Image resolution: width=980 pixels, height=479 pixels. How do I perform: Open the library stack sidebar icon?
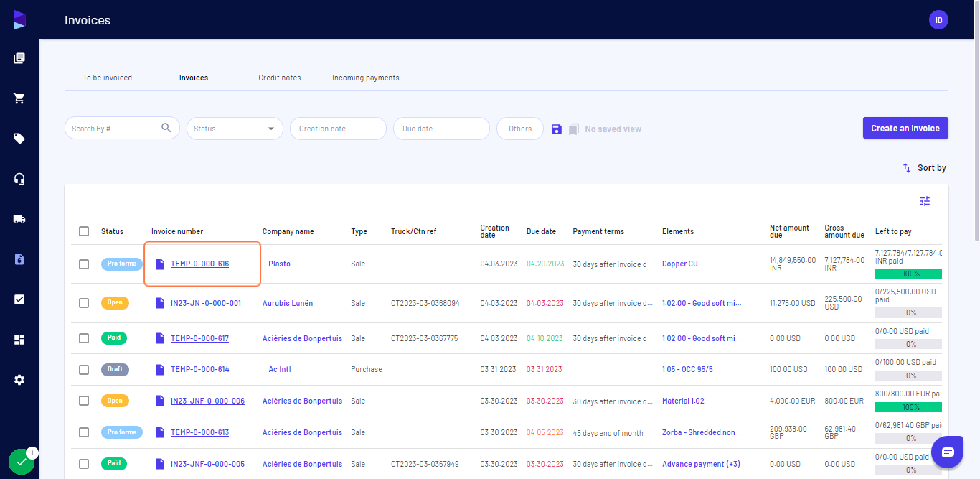point(19,58)
